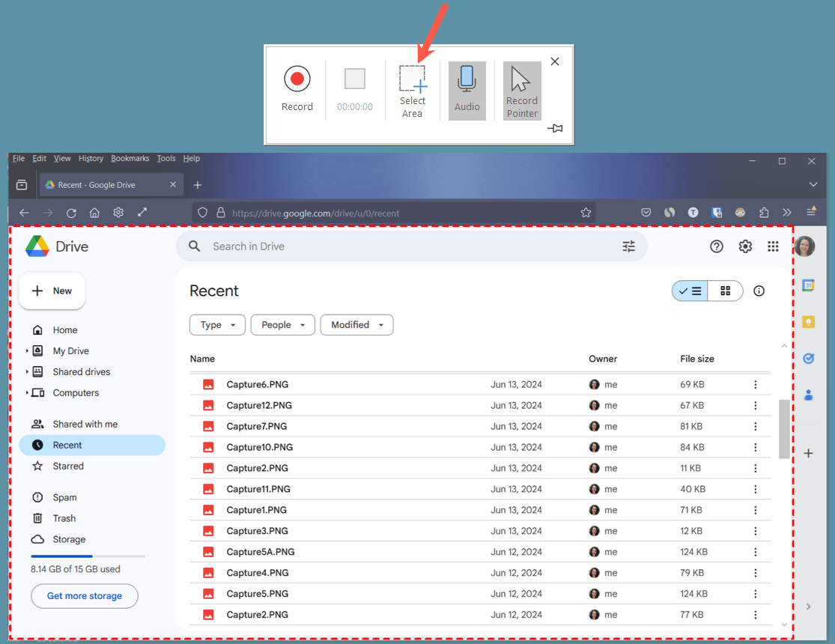Screen dimensions: 835x644
Task: Reload the current page
Action: (x=71, y=213)
